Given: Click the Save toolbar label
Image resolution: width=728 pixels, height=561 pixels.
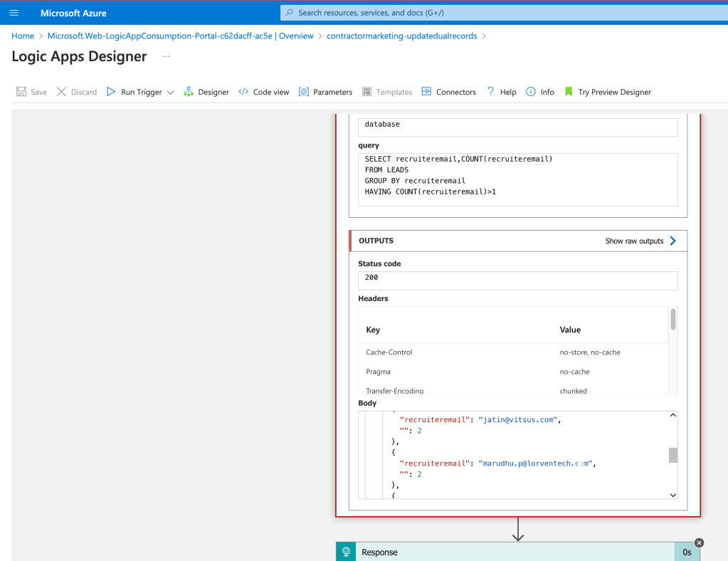Looking at the screenshot, I should click(38, 92).
